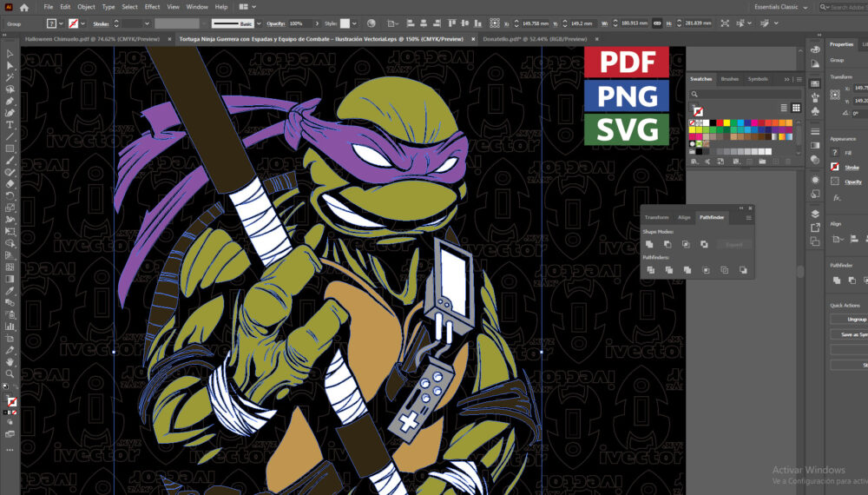
Task: Click the Opacity link in Appearance
Action: (853, 181)
